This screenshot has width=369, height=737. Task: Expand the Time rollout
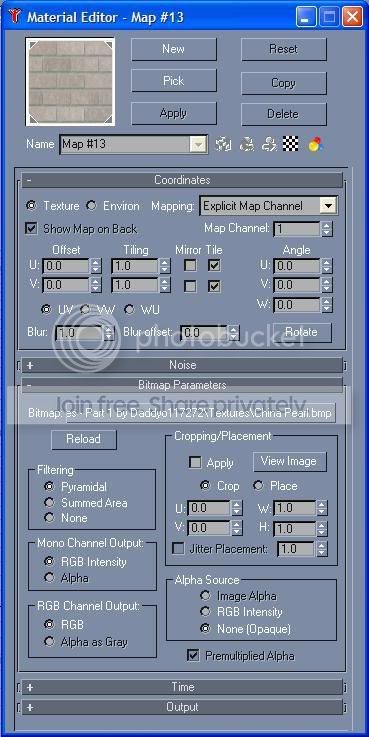click(182, 687)
